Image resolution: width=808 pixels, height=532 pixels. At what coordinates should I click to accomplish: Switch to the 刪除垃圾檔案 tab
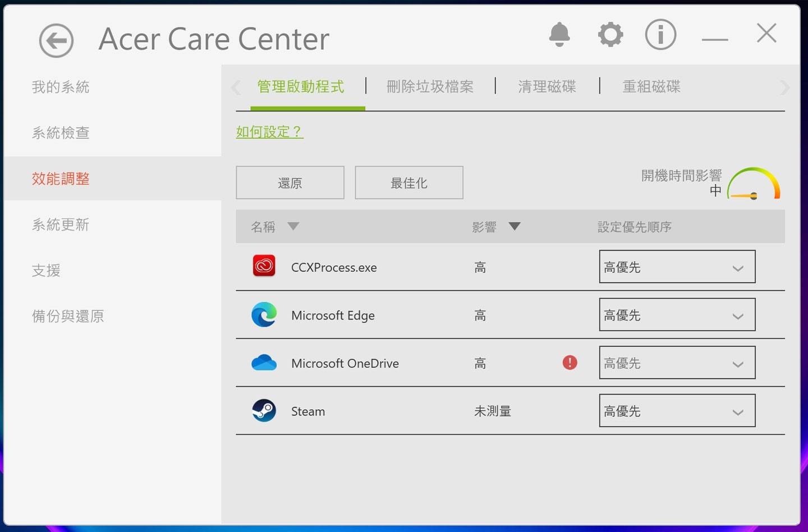(x=430, y=87)
